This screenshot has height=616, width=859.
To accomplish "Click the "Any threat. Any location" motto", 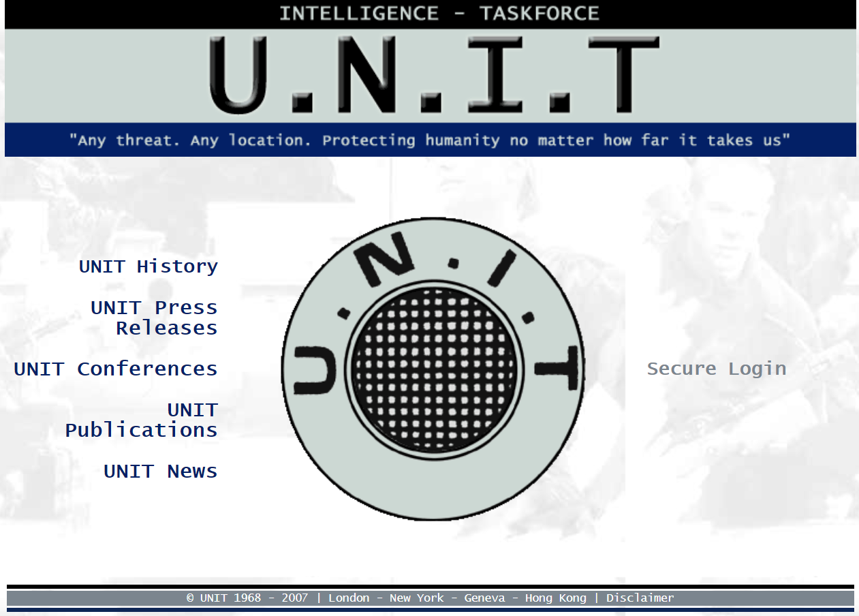I will (x=430, y=140).
